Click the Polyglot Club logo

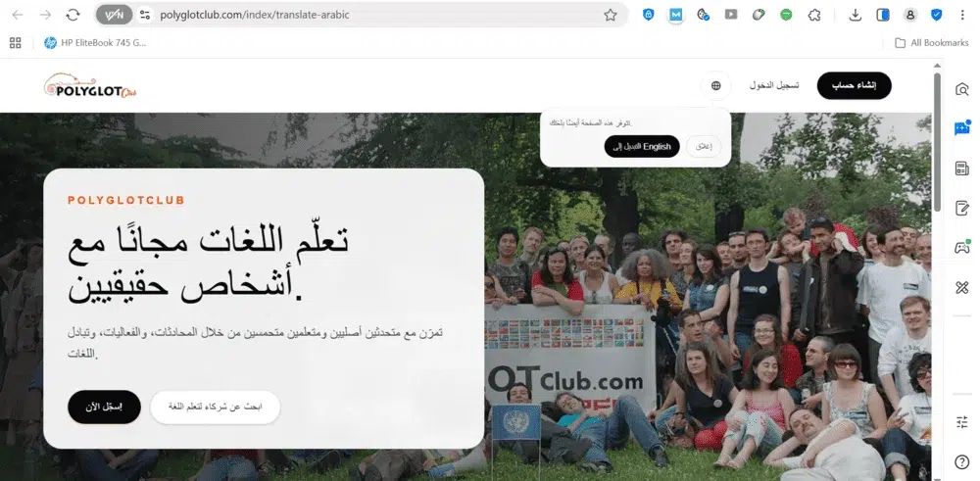pyautogui.click(x=90, y=86)
